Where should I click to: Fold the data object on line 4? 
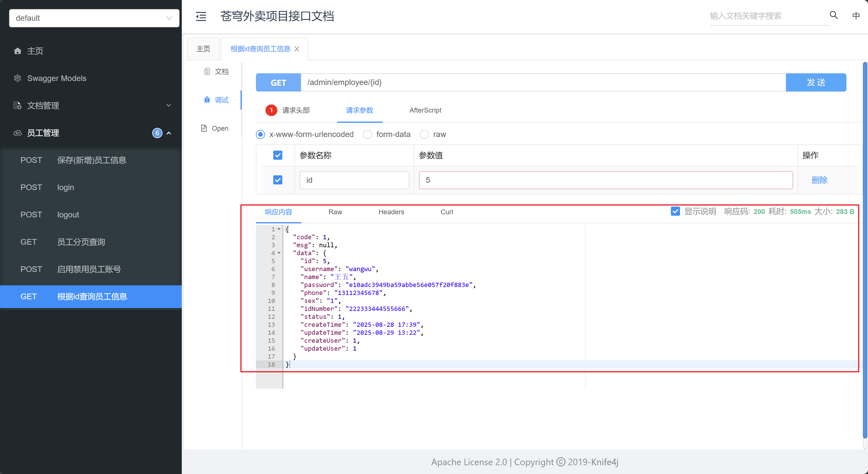(x=279, y=253)
